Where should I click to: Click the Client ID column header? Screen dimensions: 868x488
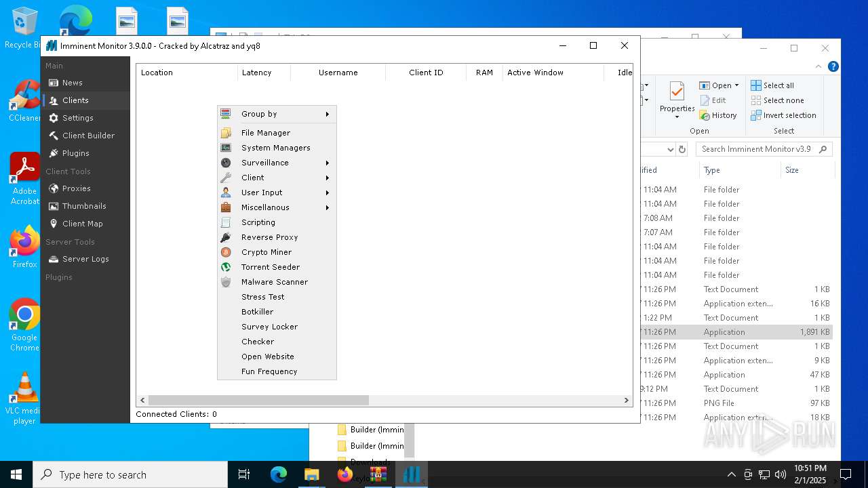pos(426,73)
